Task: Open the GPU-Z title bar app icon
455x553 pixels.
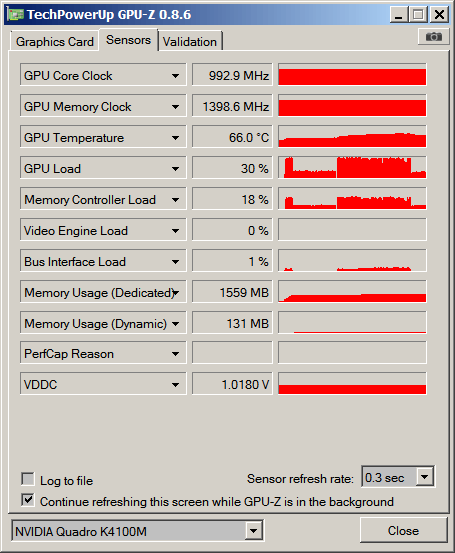Action: pos(16,14)
